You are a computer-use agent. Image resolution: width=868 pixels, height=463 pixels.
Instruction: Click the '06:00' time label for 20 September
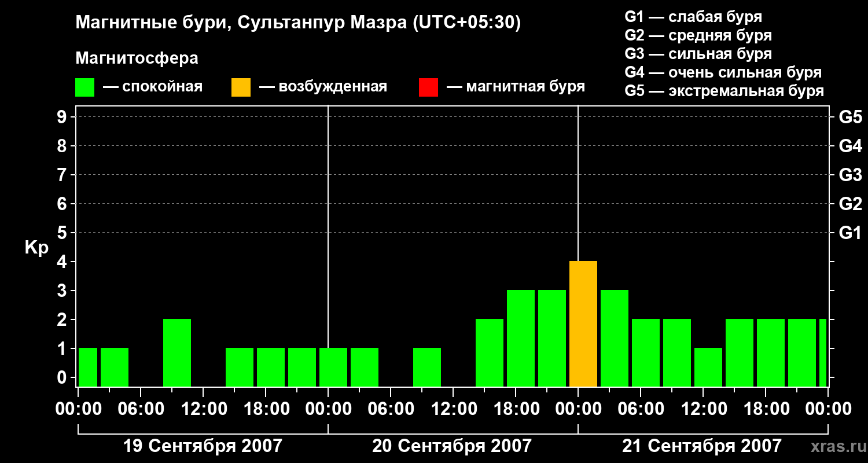[x=391, y=409]
